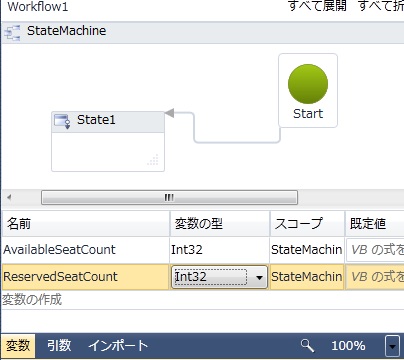404x360 pixels.
Task: Click the left arrow of horizontal scrollbar
Action: pyautogui.click(x=9, y=197)
